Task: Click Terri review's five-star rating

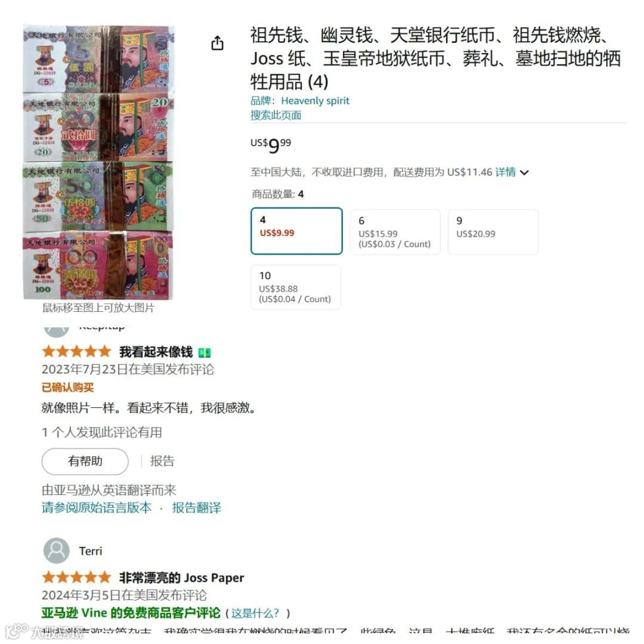Action: 76,577
